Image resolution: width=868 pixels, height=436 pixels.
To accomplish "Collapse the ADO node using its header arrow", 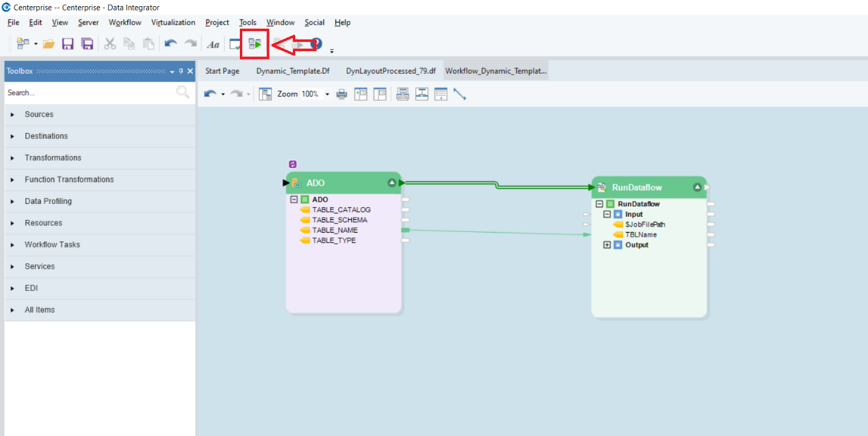I will (392, 183).
